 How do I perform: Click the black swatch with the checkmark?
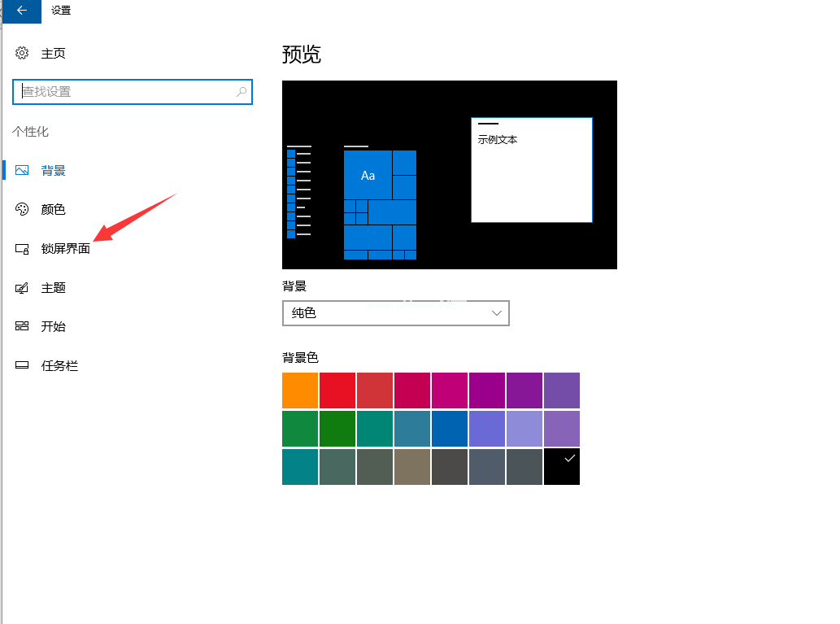tap(561, 466)
